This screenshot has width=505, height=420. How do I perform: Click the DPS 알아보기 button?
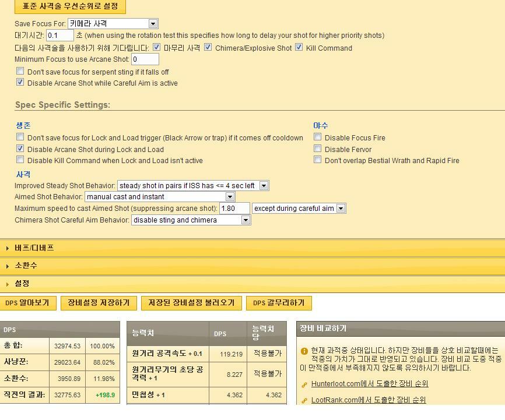coord(27,303)
